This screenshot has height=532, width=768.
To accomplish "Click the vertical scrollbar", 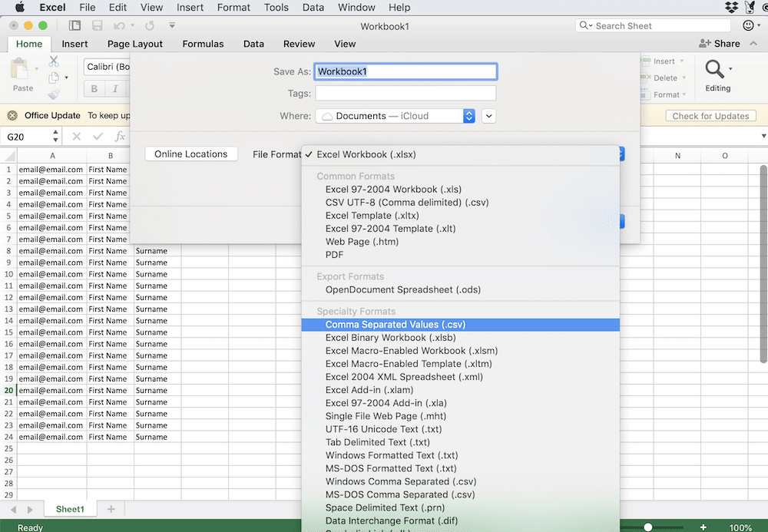I will tap(763, 264).
